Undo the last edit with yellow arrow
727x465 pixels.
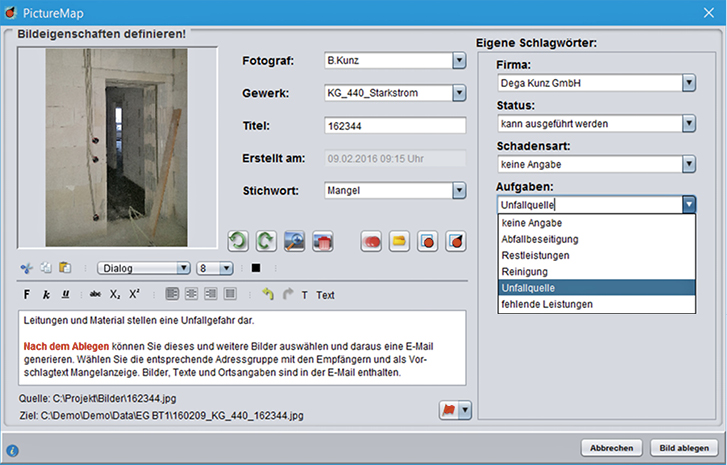coord(268,294)
